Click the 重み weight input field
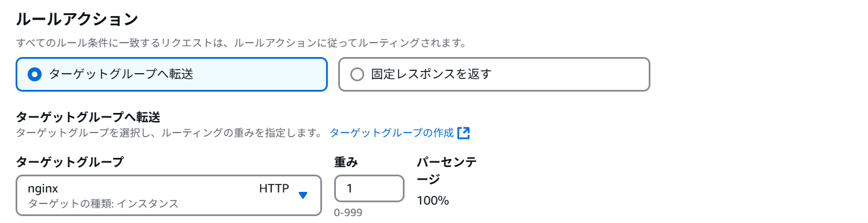This screenshot has width=868, height=223. 369,189
